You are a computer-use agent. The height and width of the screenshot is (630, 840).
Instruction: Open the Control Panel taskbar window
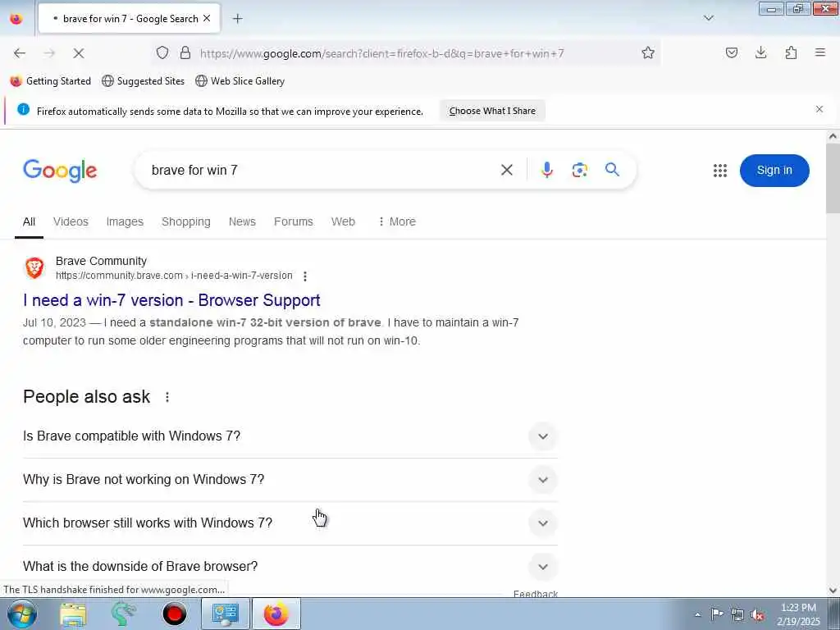(x=225, y=614)
